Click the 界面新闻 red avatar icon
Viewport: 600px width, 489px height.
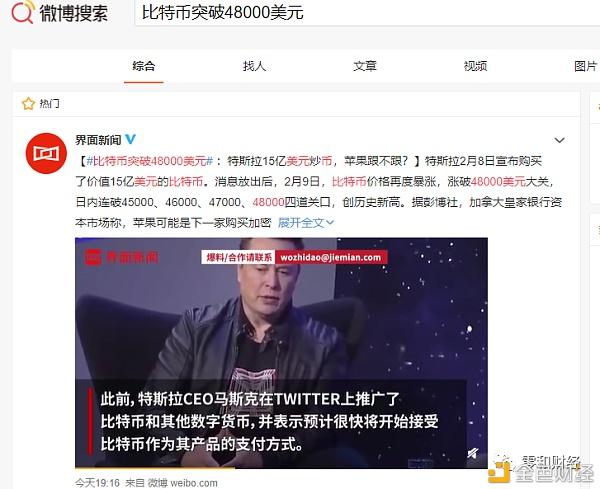pyautogui.click(x=46, y=153)
